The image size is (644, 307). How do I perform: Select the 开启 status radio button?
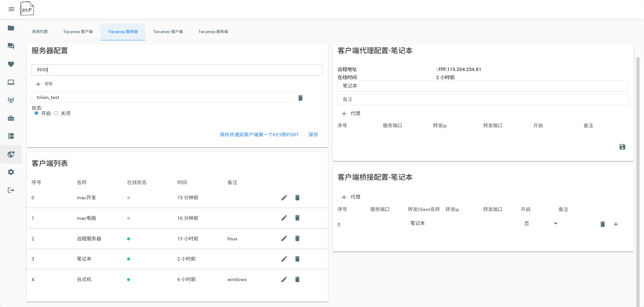tap(36, 113)
